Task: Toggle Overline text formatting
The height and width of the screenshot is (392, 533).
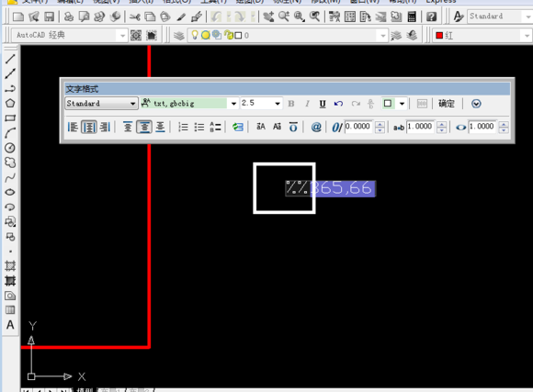Action: tap(293, 127)
